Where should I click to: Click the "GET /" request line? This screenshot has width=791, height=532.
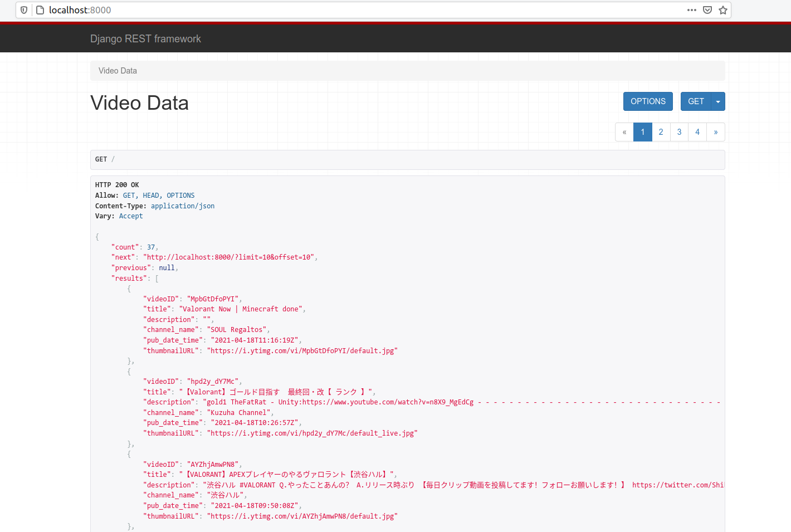tap(105, 159)
